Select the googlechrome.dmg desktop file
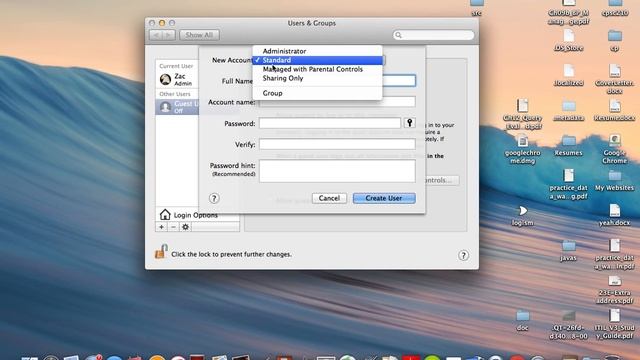Image resolution: width=640 pixels, height=360 pixels. point(522,141)
